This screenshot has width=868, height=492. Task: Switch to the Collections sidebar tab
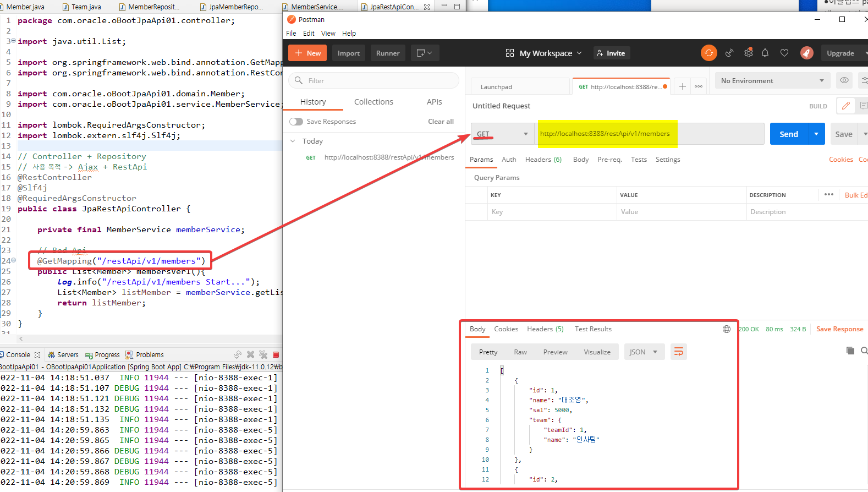[x=373, y=102]
